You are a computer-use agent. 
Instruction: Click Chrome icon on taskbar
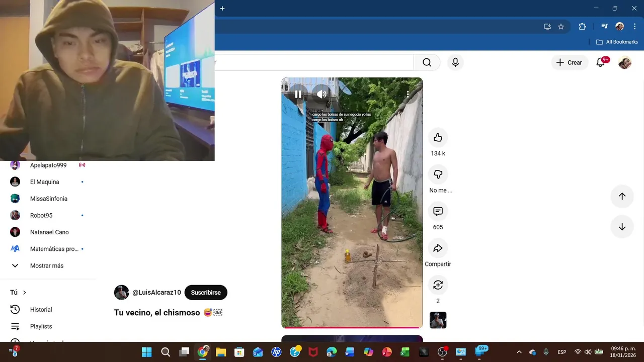tap(203, 352)
